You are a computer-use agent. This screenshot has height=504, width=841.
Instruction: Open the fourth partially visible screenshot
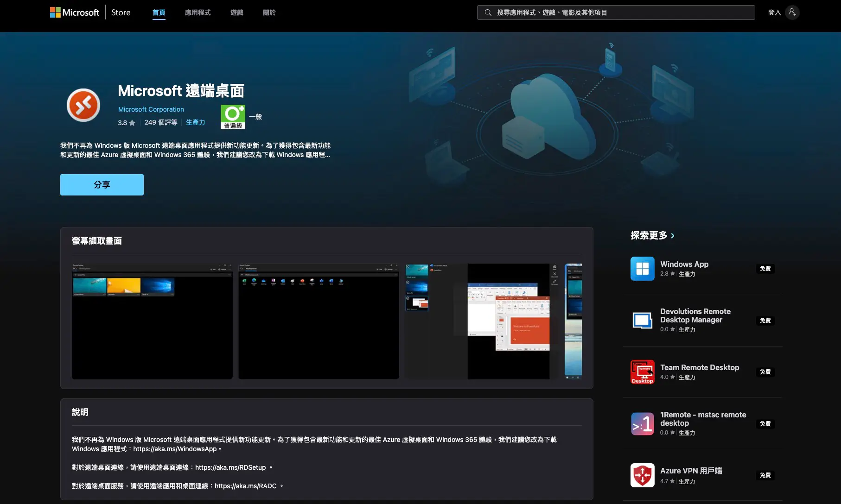point(573,321)
